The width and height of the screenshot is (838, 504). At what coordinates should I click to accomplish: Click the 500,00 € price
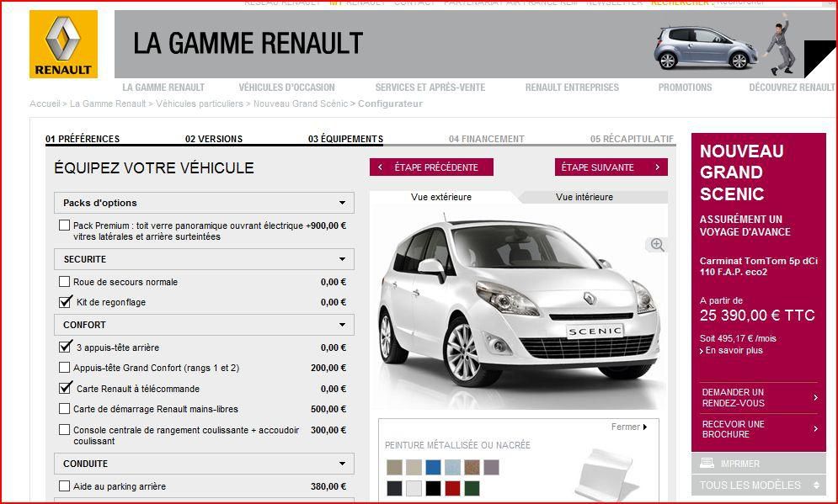pyautogui.click(x=328, y=409)
